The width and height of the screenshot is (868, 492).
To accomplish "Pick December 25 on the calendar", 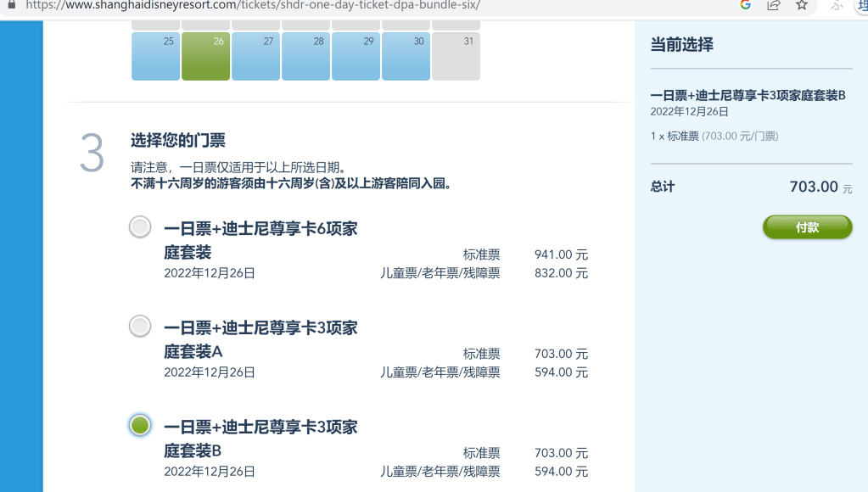I will [x=155, y=56].
